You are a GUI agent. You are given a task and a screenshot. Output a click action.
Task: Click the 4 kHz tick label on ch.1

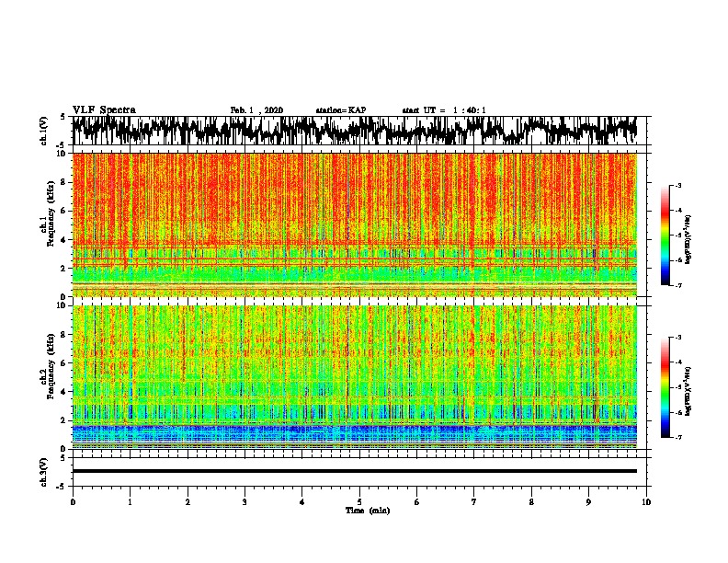tap(63, 240)
